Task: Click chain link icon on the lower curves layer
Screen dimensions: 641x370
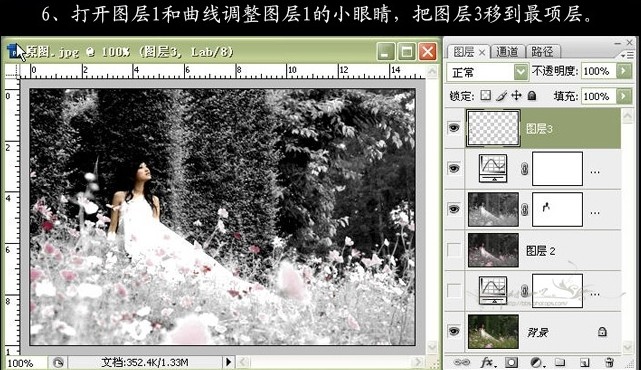Action: coord(524,291)
